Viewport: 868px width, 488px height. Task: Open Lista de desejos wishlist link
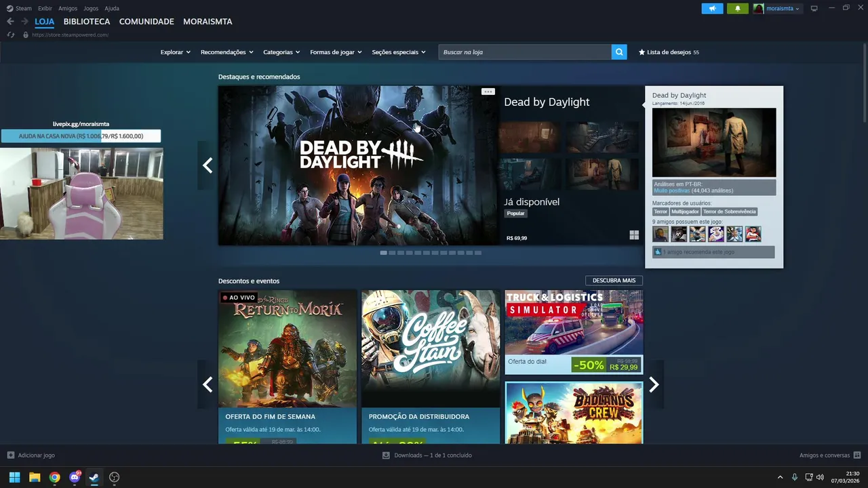click(x=669, y=52)
